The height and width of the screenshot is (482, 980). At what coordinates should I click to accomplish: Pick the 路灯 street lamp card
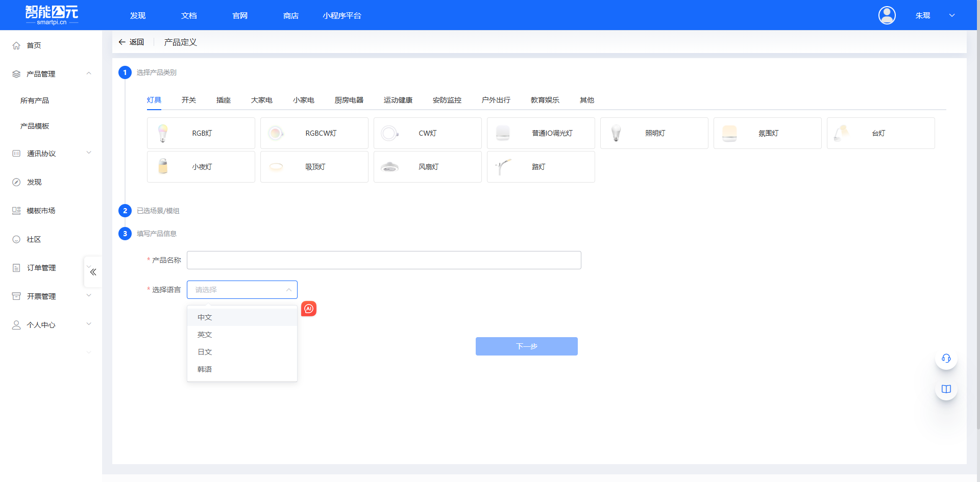pos(541,167)
